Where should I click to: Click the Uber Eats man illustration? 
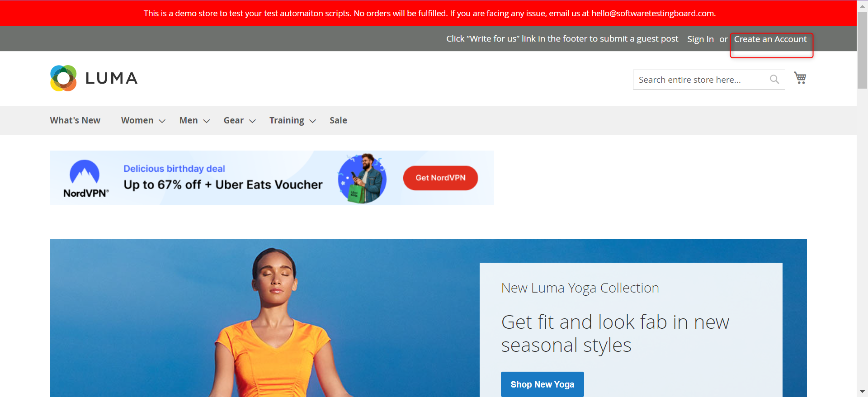point(362,179)
